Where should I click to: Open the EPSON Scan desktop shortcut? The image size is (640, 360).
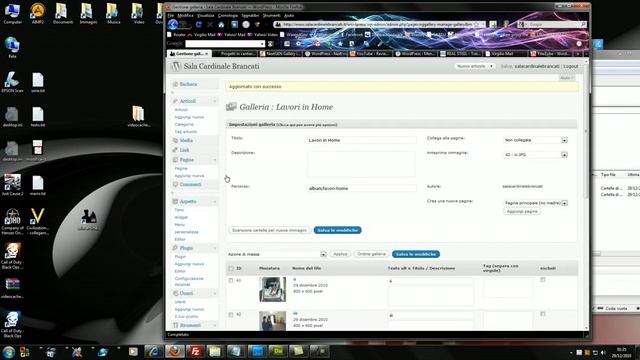[x=12, y=82]
